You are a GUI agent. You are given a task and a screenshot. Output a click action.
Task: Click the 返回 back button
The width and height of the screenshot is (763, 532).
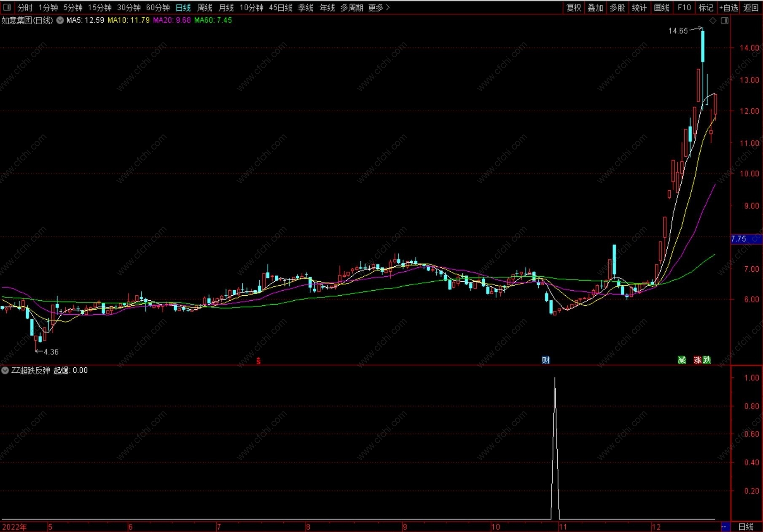pyautogui.click(x=751, y=8)
